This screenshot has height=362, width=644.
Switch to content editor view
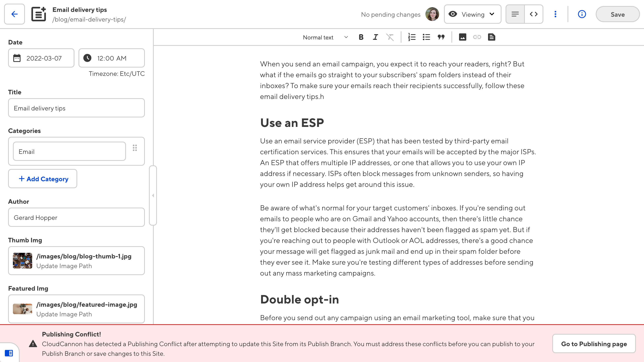point(515,14)
